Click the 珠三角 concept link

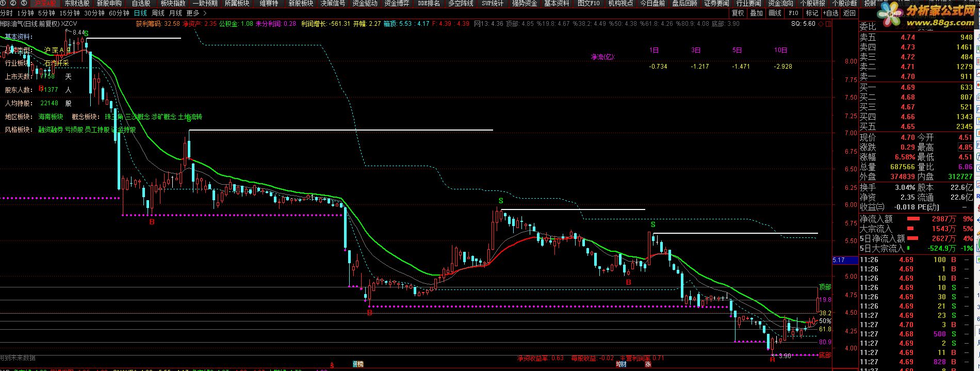tap(114, 117)
